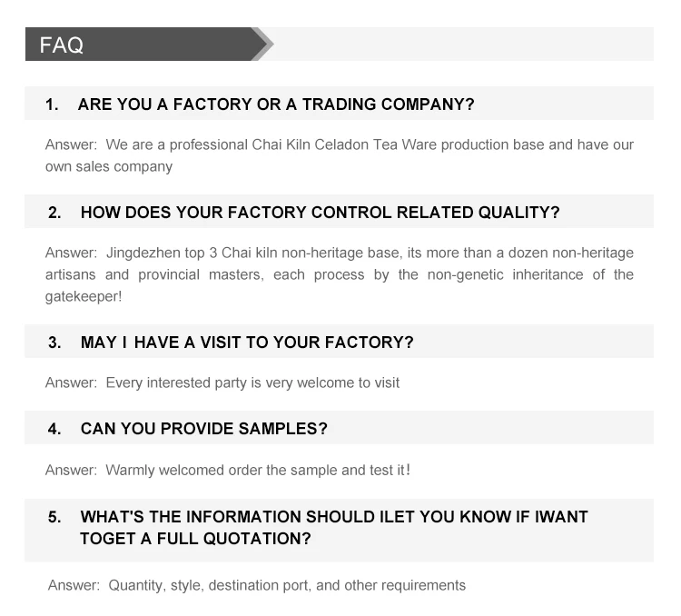Click the number '5.' beside the quotation question

click(x=54, y=517)
